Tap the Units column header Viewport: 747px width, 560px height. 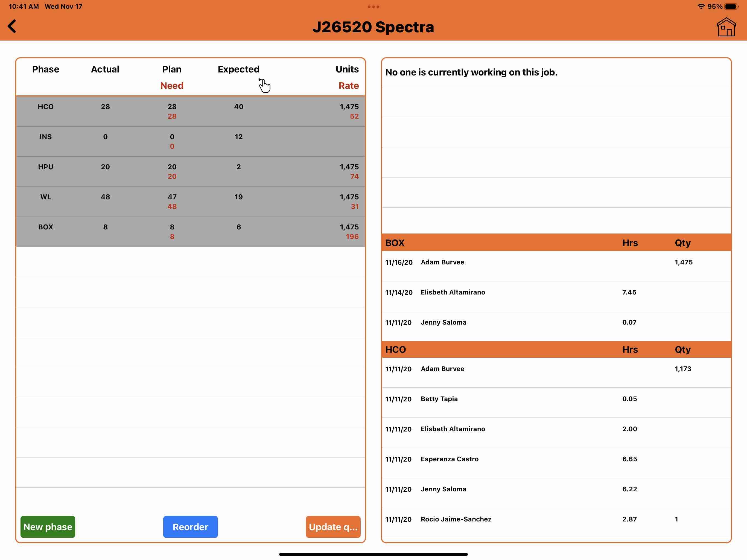(x=347, y=69)
